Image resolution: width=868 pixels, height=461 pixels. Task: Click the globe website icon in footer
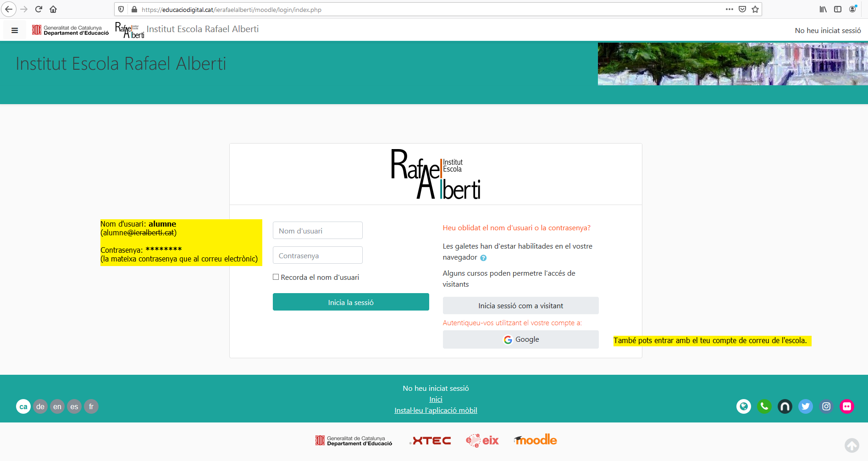click(x=743, y=406)
